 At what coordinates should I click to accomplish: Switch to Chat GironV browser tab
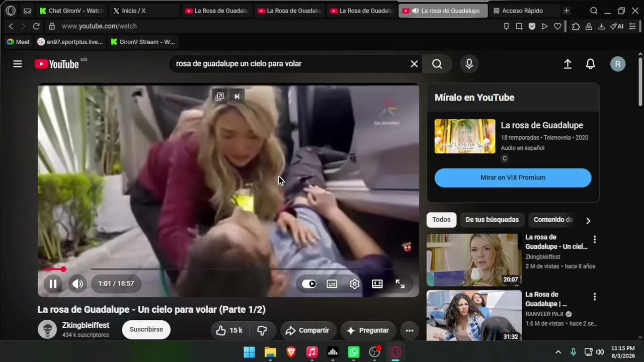coord(71,11)
